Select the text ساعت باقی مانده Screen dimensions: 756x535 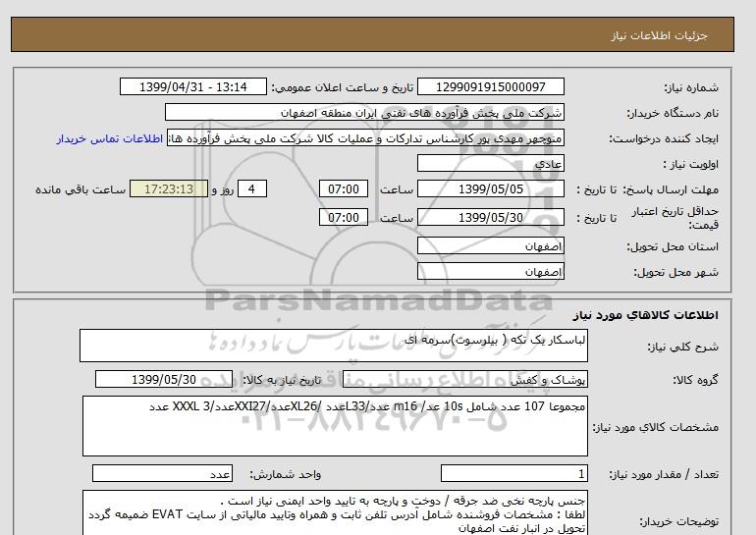coord(81,189)
